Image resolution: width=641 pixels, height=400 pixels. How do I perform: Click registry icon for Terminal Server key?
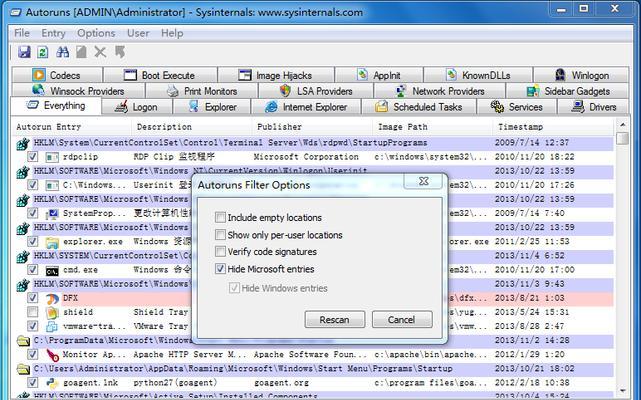pyautogui.click(x=23, y=144)
